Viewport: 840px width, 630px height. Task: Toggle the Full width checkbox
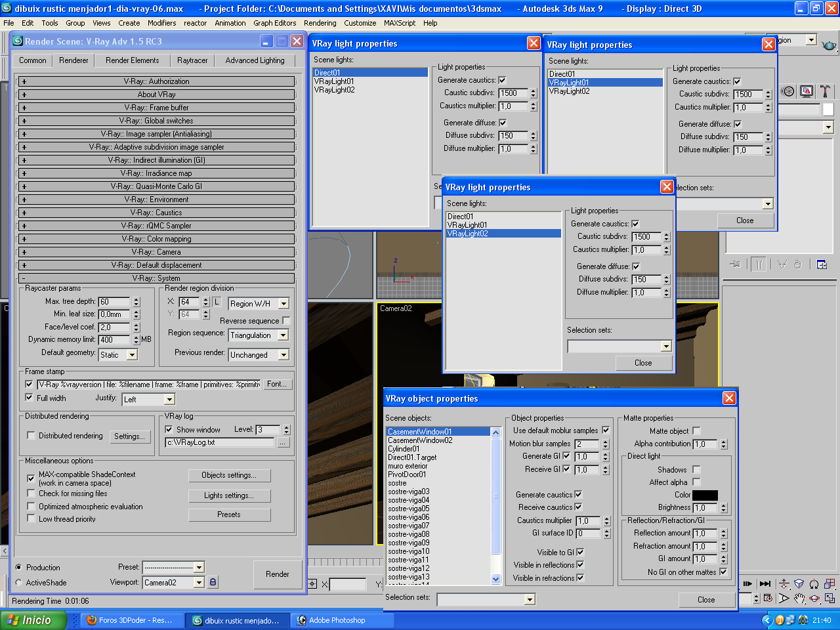click(x=29, y=398)
